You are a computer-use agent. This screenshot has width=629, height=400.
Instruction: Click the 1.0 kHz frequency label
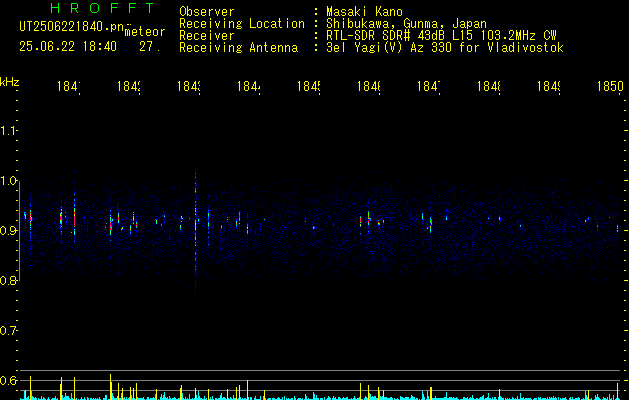click(x=8, y=181)
